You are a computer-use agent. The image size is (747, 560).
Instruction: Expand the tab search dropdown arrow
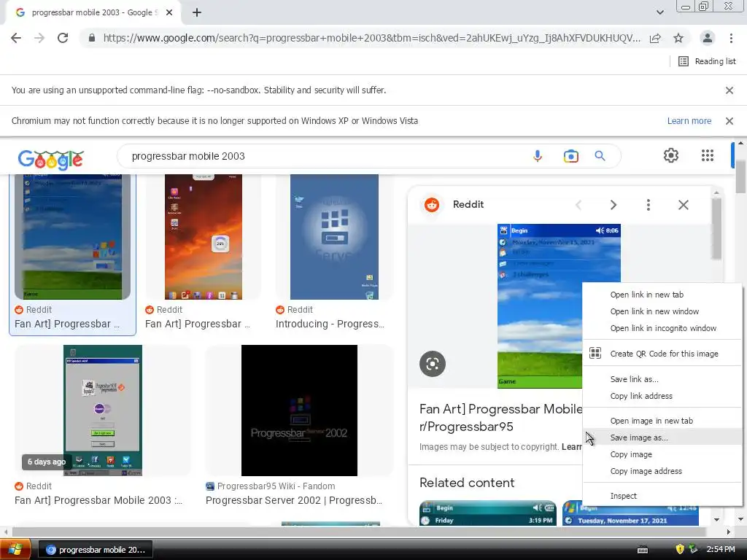659,12
